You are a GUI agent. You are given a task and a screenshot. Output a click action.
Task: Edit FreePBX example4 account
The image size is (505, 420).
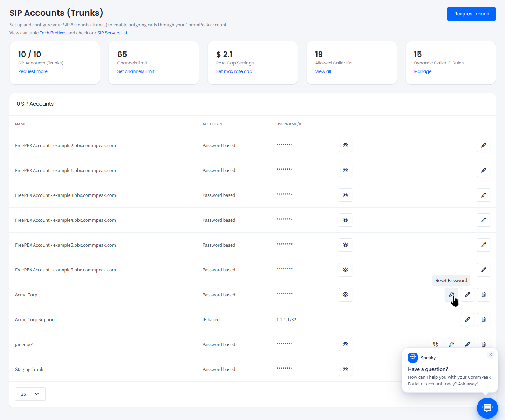tap(483, 220)
